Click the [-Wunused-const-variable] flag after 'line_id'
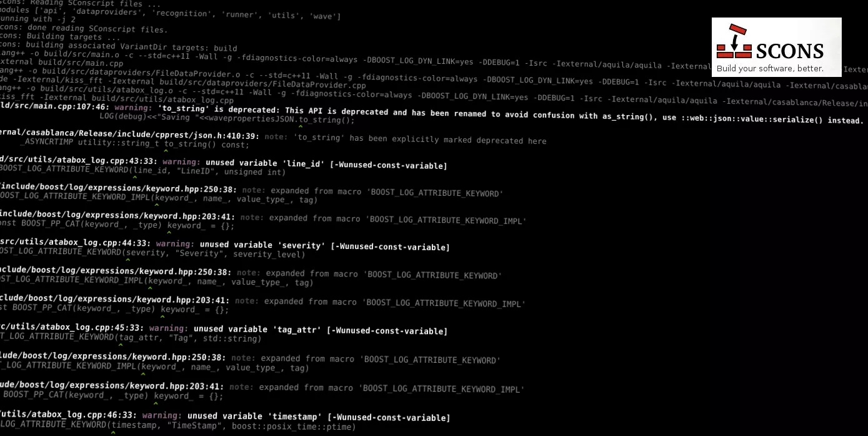This screenshot has height=436, width=868. tap(388, 166)
